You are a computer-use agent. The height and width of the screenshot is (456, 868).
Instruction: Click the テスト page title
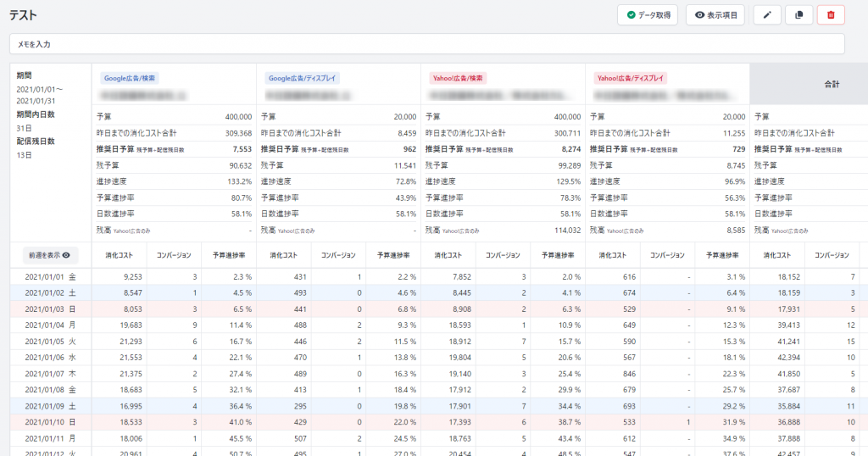pyautogui.click(x=23, y=15)
